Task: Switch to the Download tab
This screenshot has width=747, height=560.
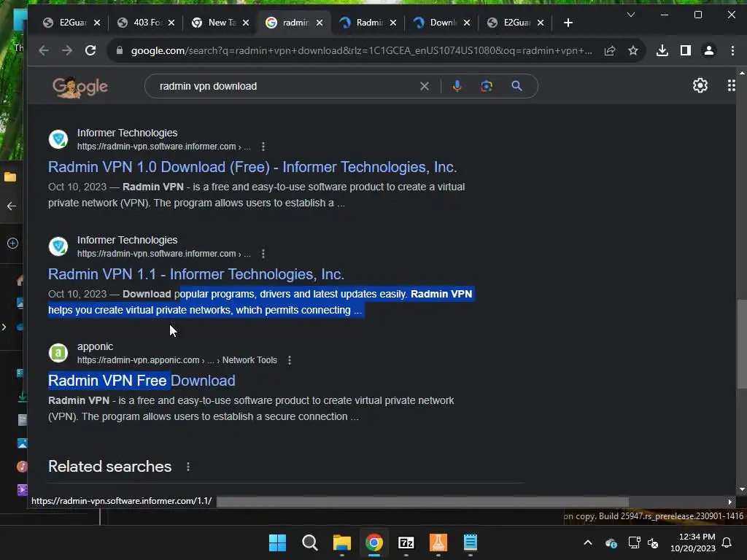Action: click(437, 23)
